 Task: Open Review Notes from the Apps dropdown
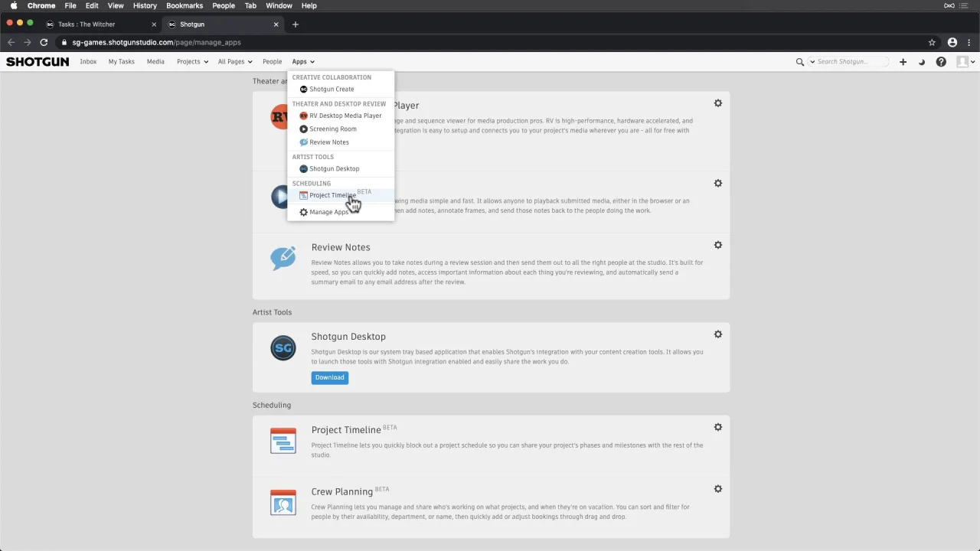click(x=329, y=142)
